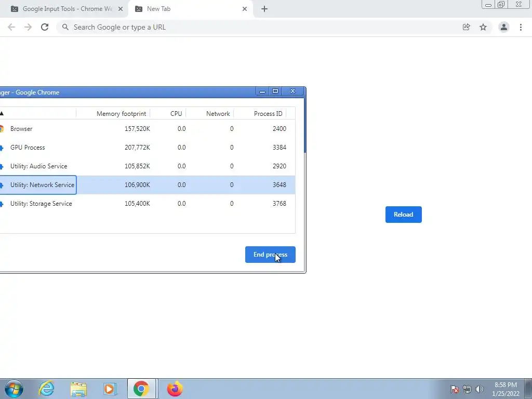Viewport: 532px width, 399px height.
Task: Click memory value 157,520K for Browser
Action: [137, 129]
